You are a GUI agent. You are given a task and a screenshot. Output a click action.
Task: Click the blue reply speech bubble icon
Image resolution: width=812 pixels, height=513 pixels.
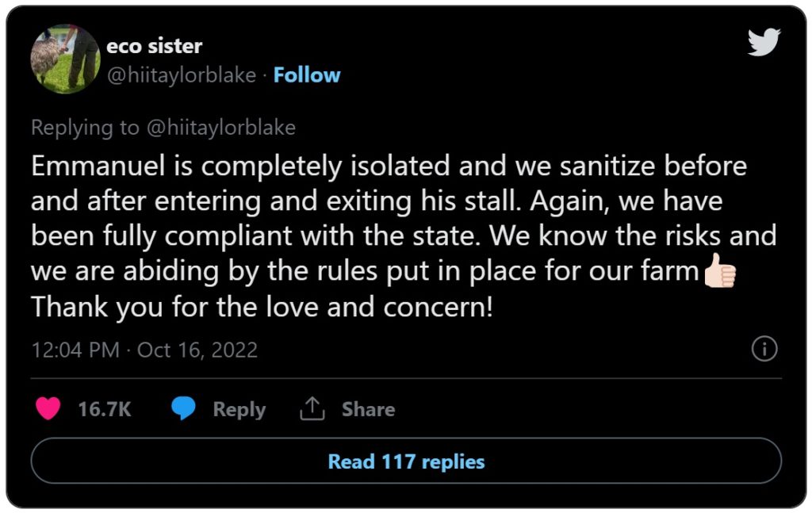point(184,408)
